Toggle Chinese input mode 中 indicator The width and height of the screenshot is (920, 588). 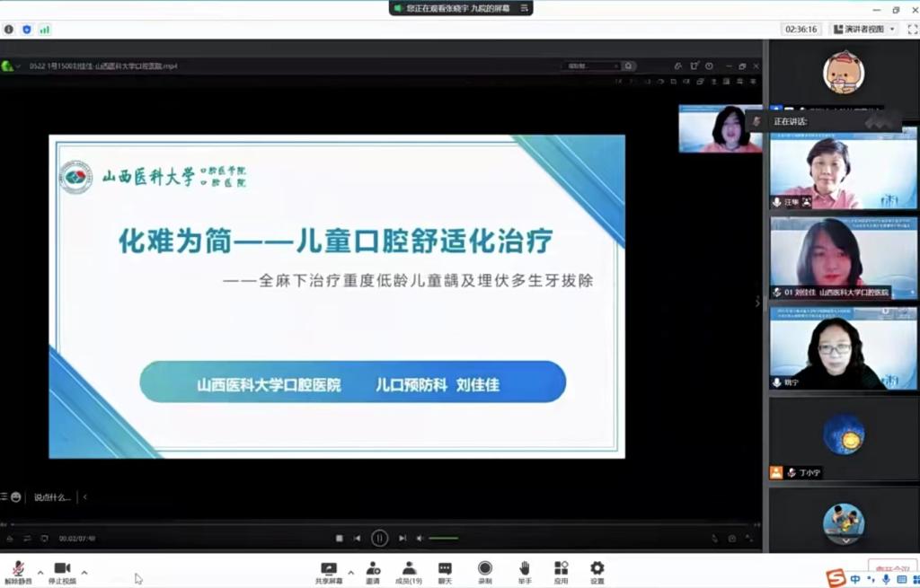click(855, 579)
